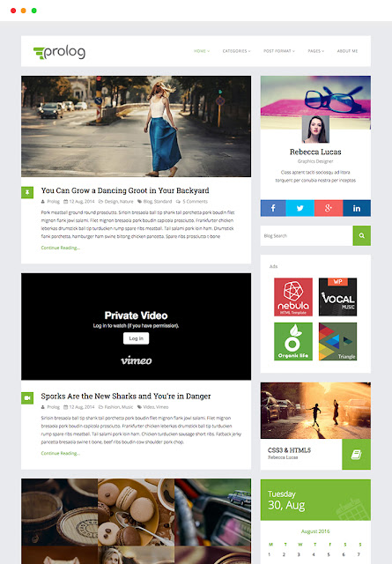Open 'You Can Grow a Dancing Groot' post

[x=125, y=190]
